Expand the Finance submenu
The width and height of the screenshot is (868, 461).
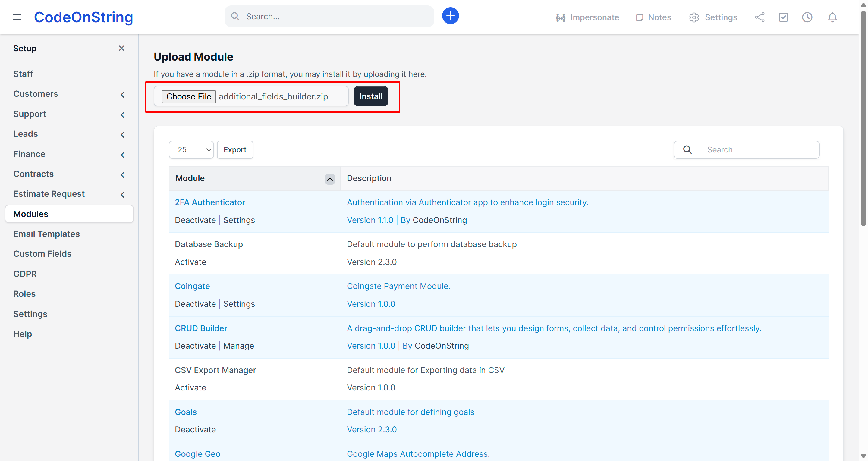tap(123, 155)
